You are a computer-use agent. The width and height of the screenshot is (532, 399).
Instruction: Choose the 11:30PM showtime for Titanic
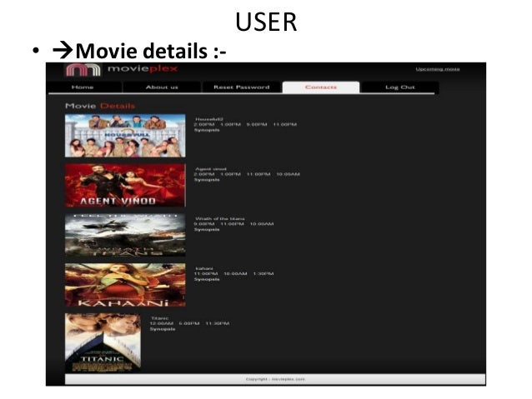218,323
